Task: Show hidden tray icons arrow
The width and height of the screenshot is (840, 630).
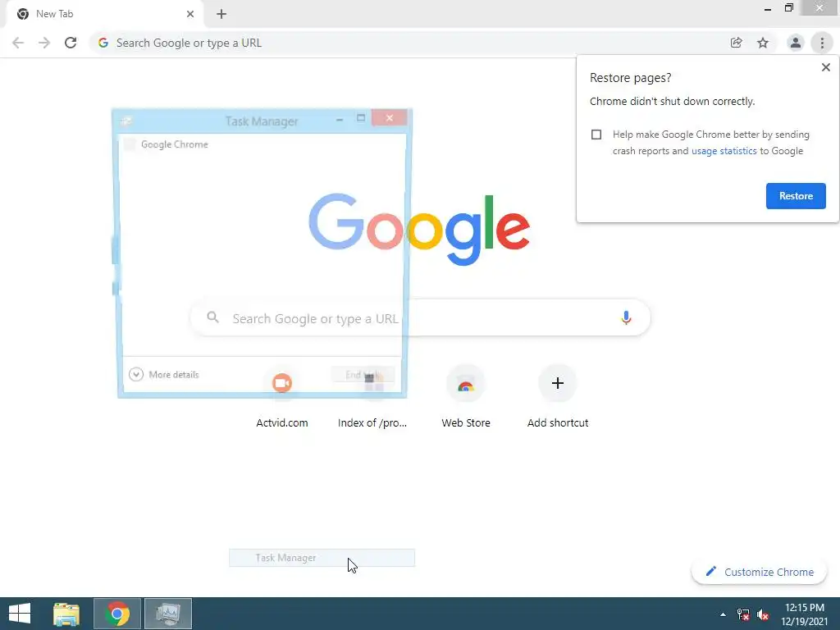Action: tap(724, 614)
